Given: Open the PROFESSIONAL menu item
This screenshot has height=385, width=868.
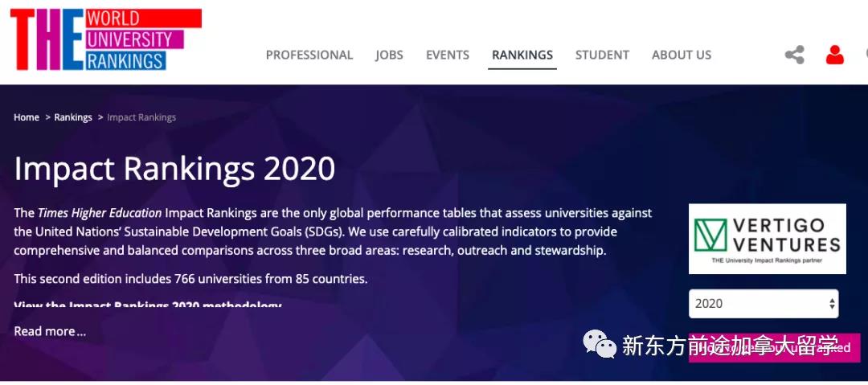Looking at the screenshot, I should (309, 55).
